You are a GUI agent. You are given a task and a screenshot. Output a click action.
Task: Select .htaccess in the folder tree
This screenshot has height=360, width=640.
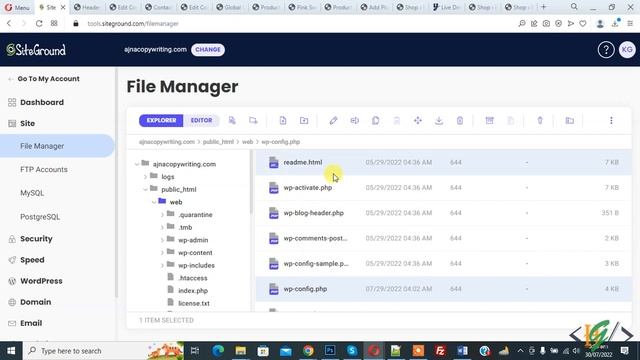(x=193, y=278)
